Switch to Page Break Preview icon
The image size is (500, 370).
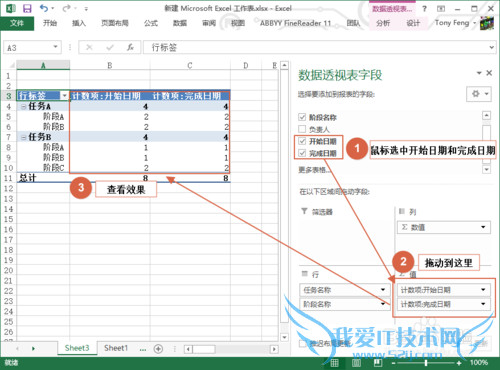point(378,363)
